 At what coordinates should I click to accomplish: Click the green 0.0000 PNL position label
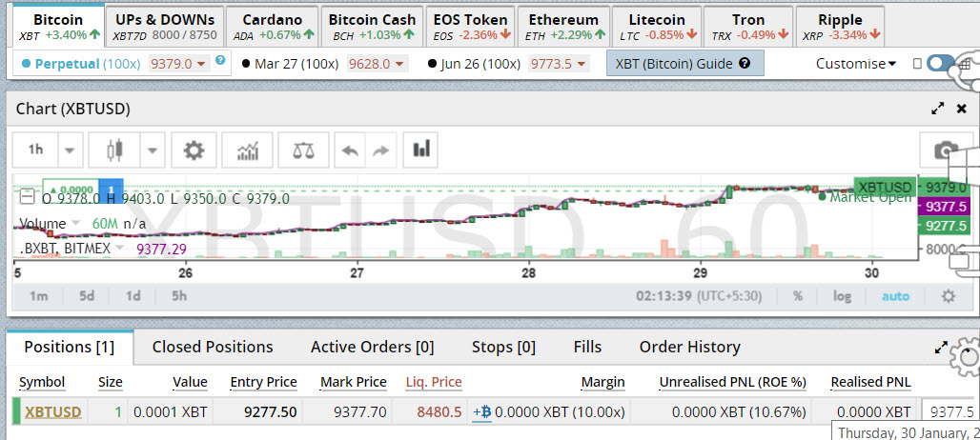pyautogui.click(x=71, y=190)
